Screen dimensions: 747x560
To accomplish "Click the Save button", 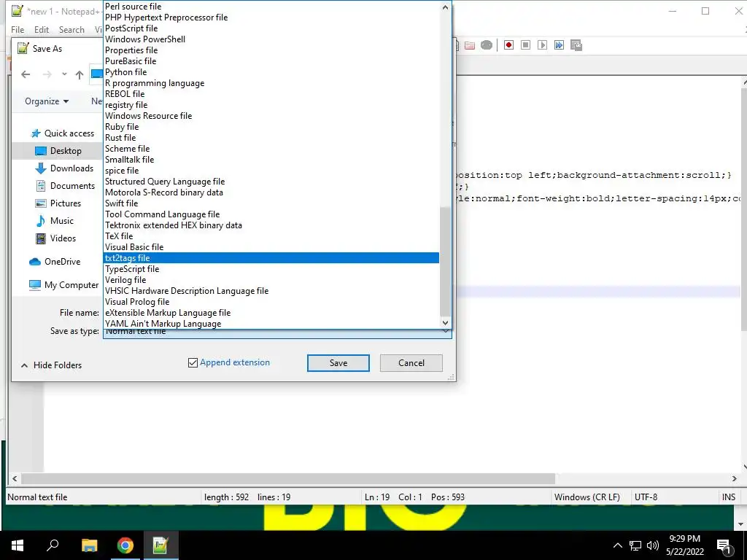I will pyautogui.click(x=338, y=363).
